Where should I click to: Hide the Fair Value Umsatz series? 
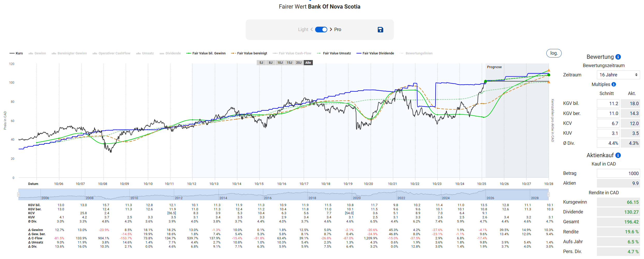coord(334,53)
